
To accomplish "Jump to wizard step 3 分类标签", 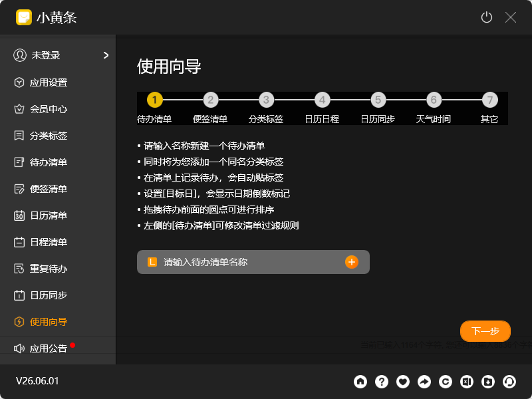I will (267, 100).
